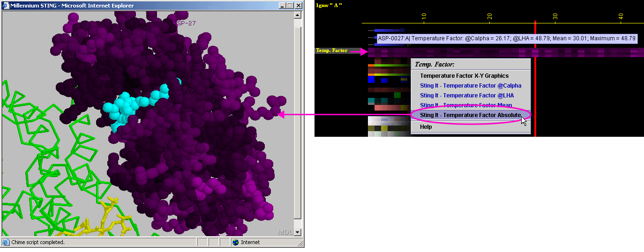Click the SP-27 residue label

point(186,23)
